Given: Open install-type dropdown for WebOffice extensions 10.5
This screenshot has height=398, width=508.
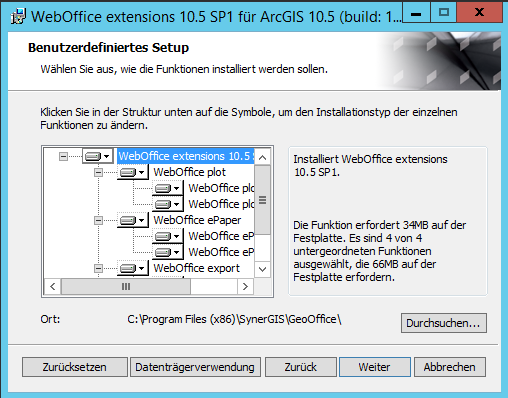Looking at the screenshot, I should point(98,156).
